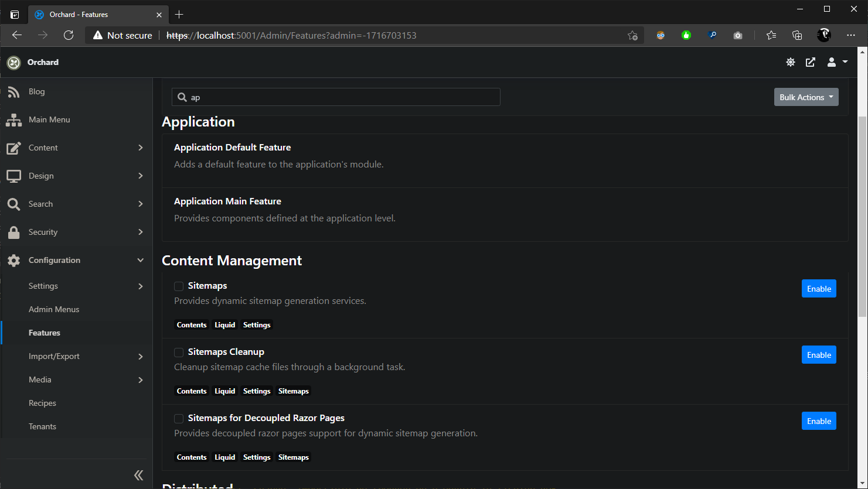
Task: Expand the Settings submenu under Configuration
Action: 43,286
